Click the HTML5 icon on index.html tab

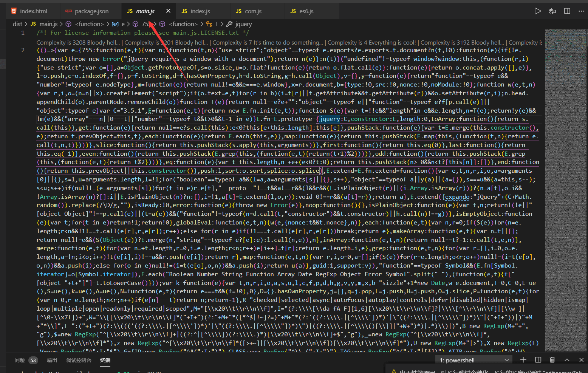tap(14, 11)
